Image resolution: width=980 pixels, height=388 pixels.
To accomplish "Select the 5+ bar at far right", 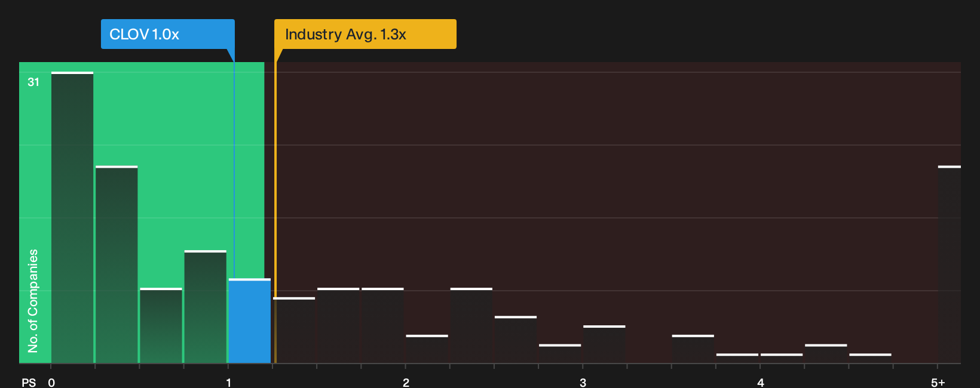I will click(x=950, y=264).
